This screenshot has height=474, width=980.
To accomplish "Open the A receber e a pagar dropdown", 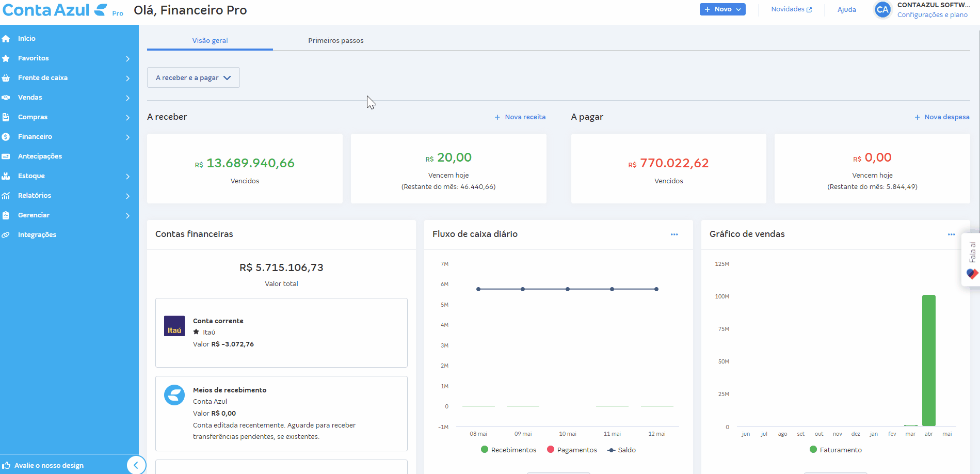I will click(193, 77).
